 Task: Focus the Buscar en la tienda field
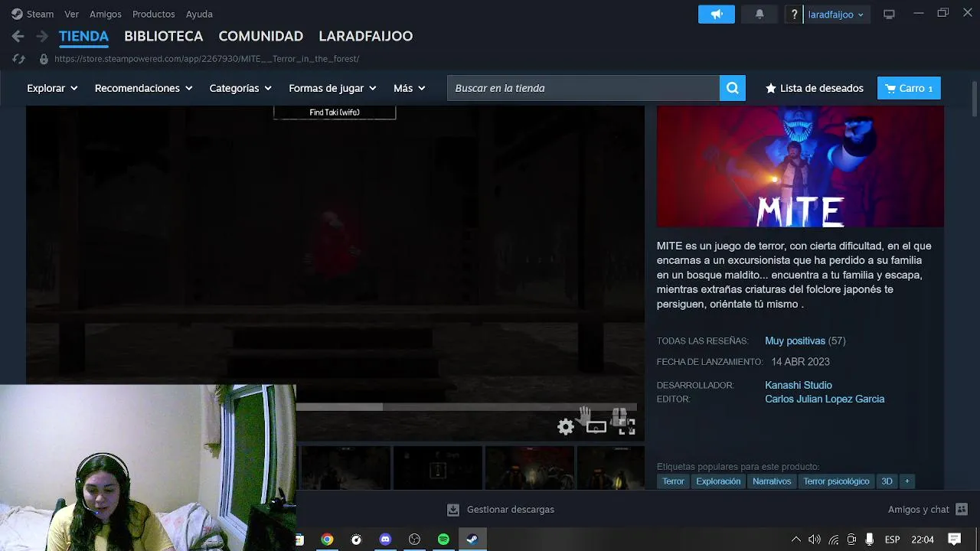[583, 88]
